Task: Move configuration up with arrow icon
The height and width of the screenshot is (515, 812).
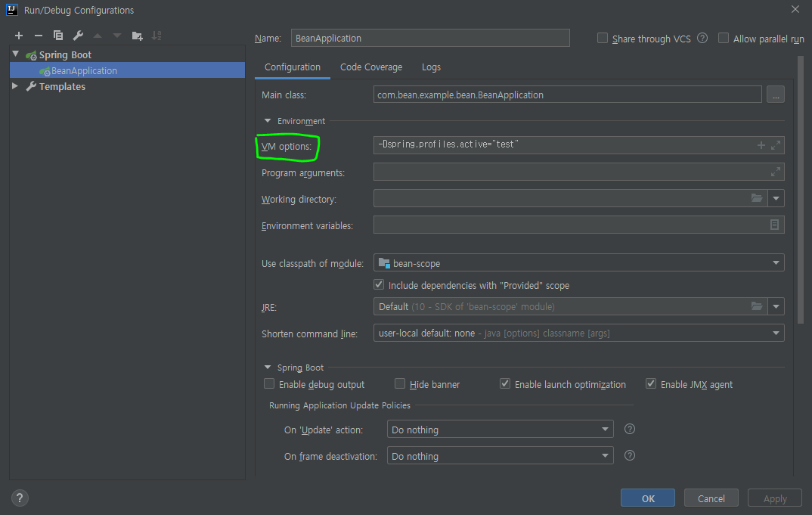Action: point(98,36)
